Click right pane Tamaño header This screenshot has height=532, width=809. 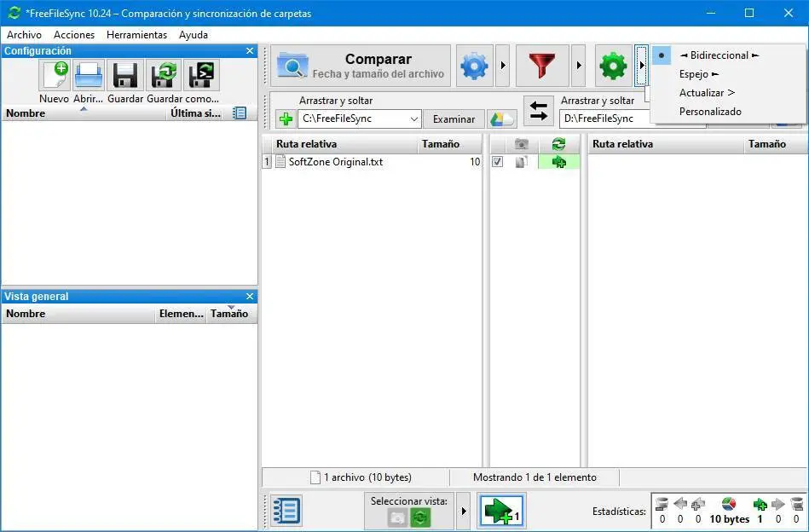tap(776, 144)
